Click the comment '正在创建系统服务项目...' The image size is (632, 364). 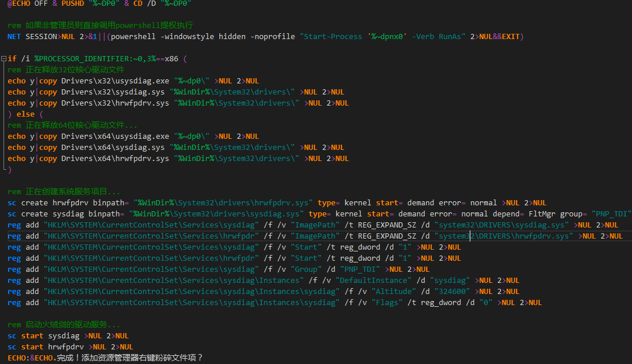click(x=73, y=192)
